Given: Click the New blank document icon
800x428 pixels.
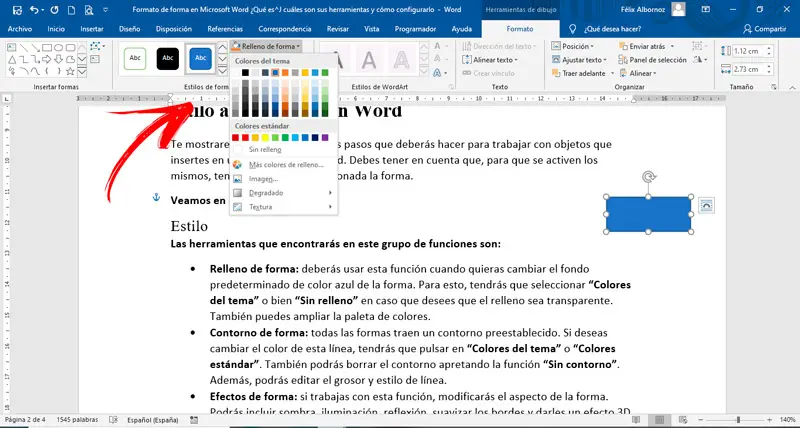Looking at the screenshot, I should 72,10.
